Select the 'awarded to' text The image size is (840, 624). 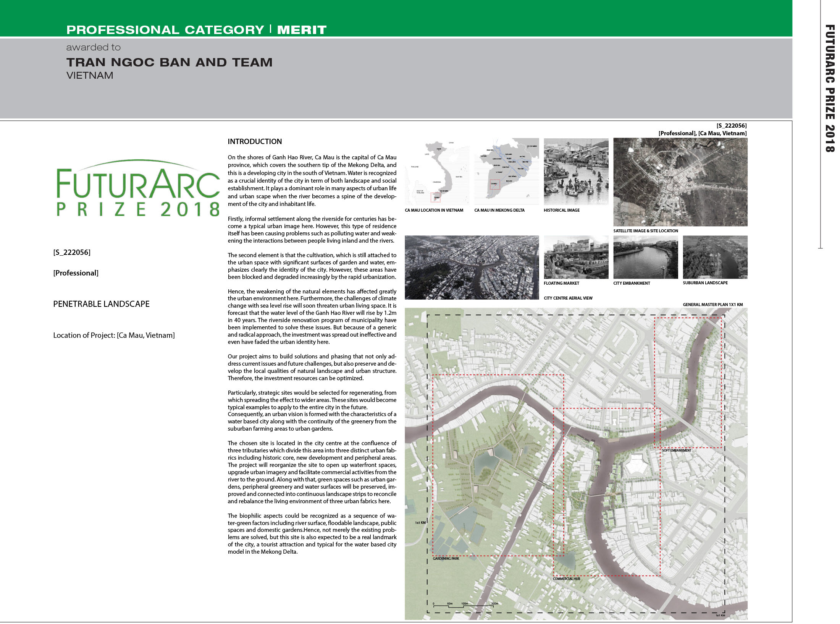tap(93, 47)
